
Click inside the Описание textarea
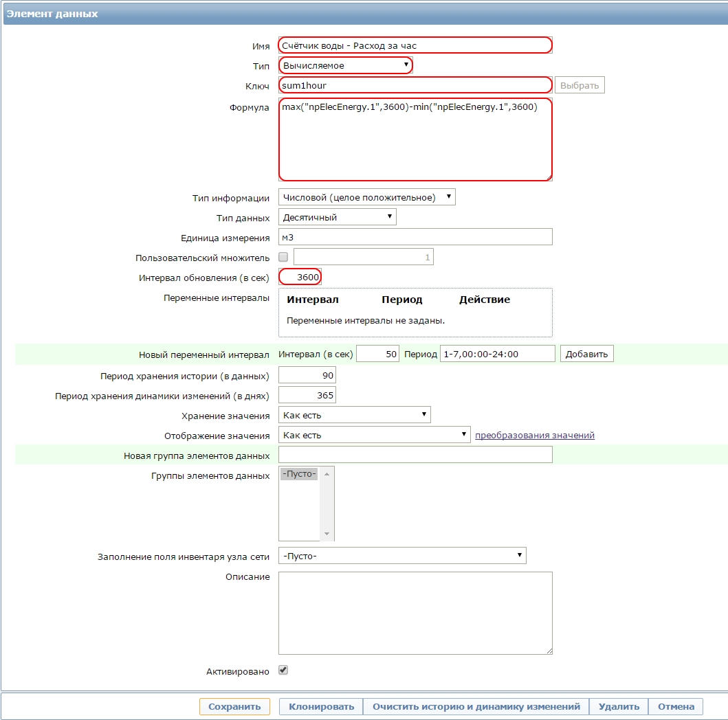coord(415,613)
